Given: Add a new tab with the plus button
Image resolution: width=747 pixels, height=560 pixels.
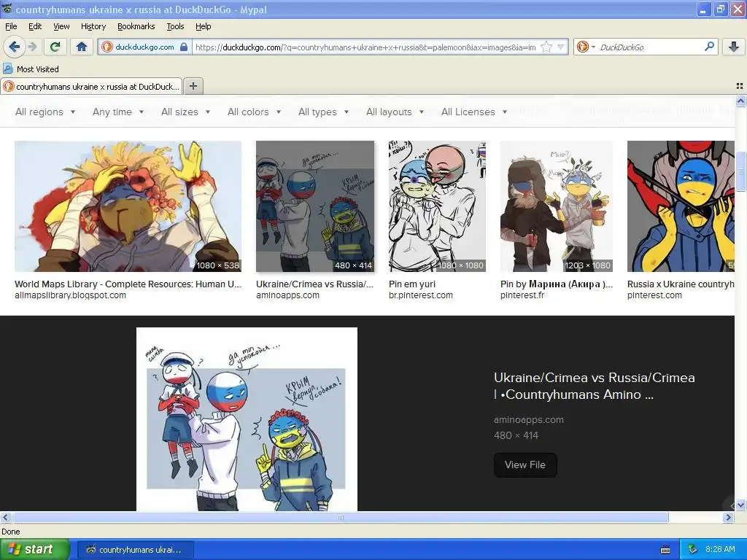Looking at the screenshot, I should click(193, 86).
